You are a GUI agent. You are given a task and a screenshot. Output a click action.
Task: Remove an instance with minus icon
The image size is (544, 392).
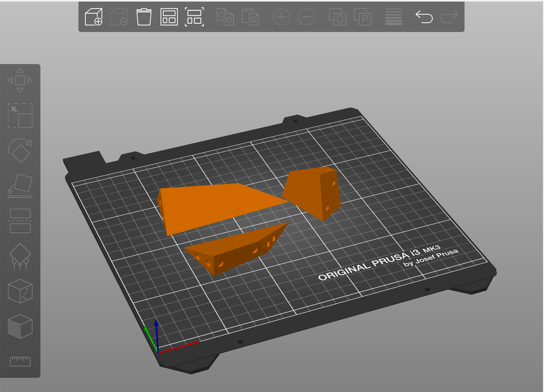coord(306,17)
